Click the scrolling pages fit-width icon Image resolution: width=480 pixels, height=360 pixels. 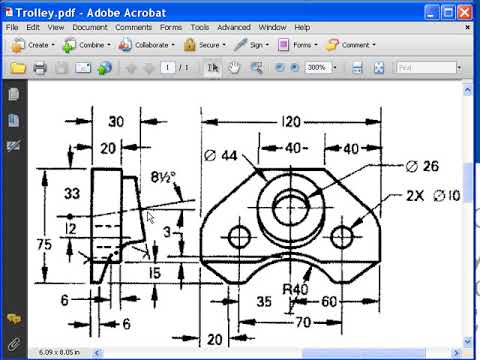click(x=357, y=68)
